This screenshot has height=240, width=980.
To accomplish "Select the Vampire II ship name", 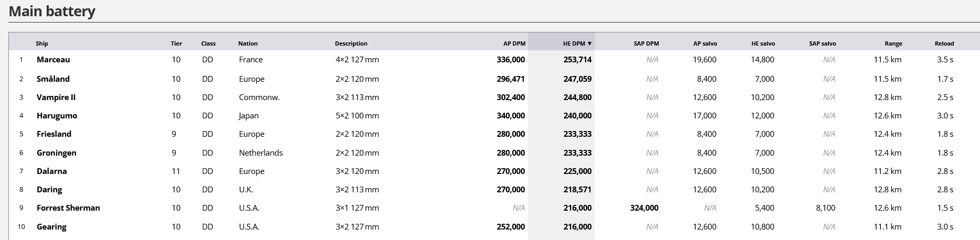I will [56, 97].
